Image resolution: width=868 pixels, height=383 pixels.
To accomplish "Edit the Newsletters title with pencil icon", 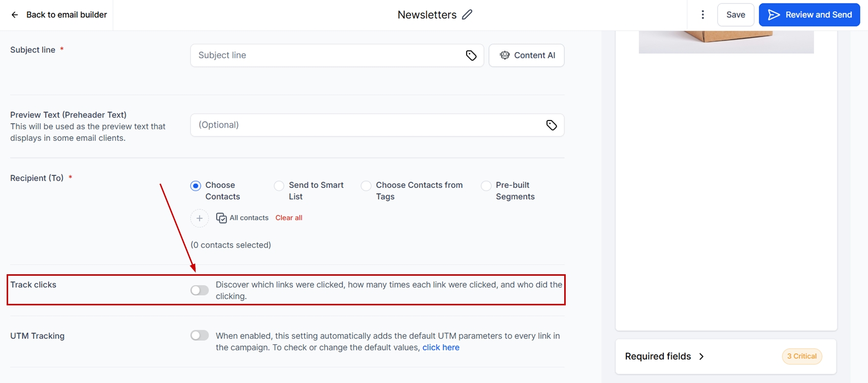I will click(467, 15).
